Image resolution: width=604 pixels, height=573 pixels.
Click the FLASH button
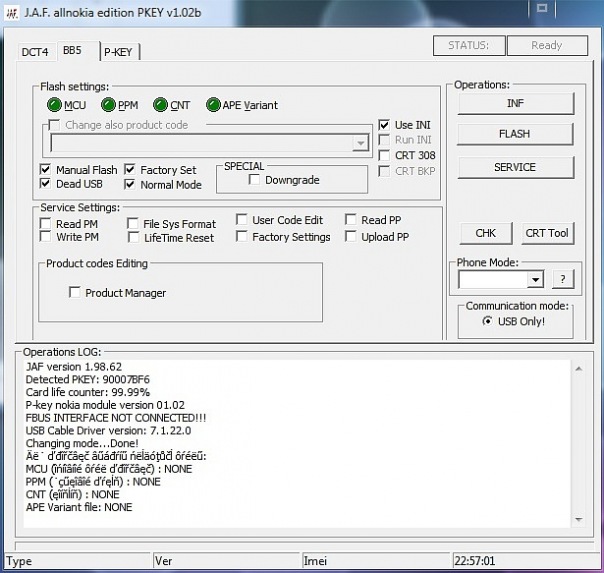click(515, 134)
